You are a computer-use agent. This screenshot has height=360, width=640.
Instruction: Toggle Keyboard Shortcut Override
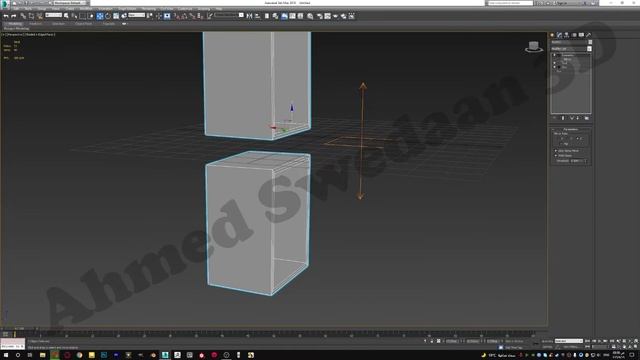click(167, 16)
